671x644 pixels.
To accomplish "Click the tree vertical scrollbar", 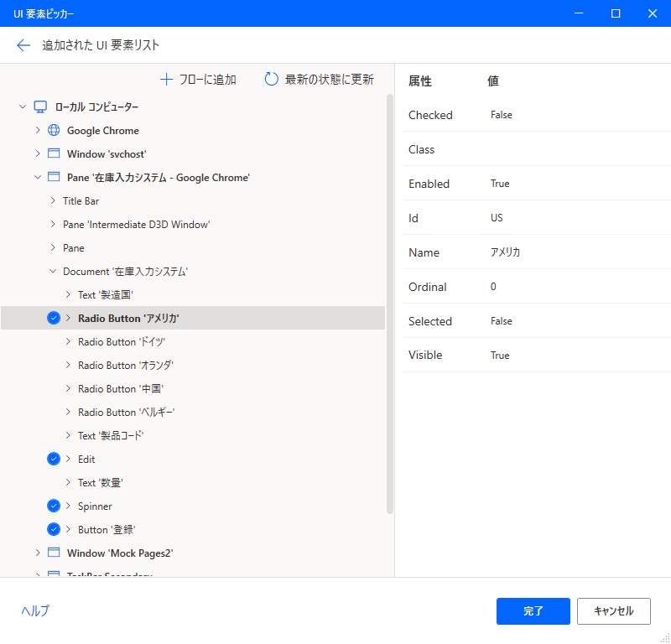I will 389,304.
